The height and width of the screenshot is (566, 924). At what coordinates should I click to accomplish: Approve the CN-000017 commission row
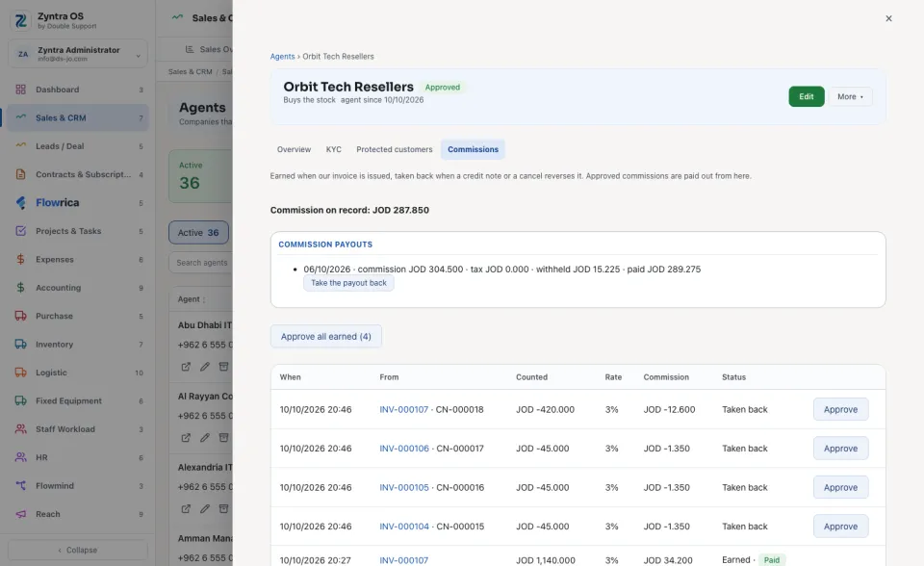tap(840, 449)
